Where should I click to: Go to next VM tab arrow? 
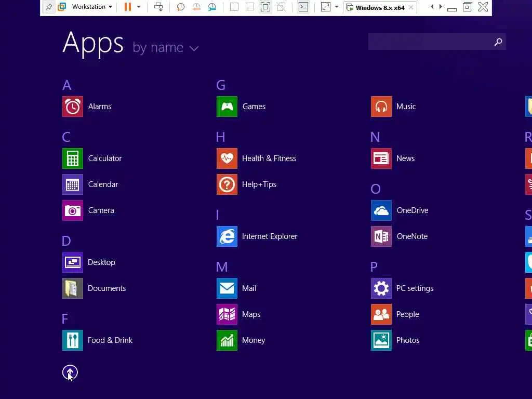441,6
